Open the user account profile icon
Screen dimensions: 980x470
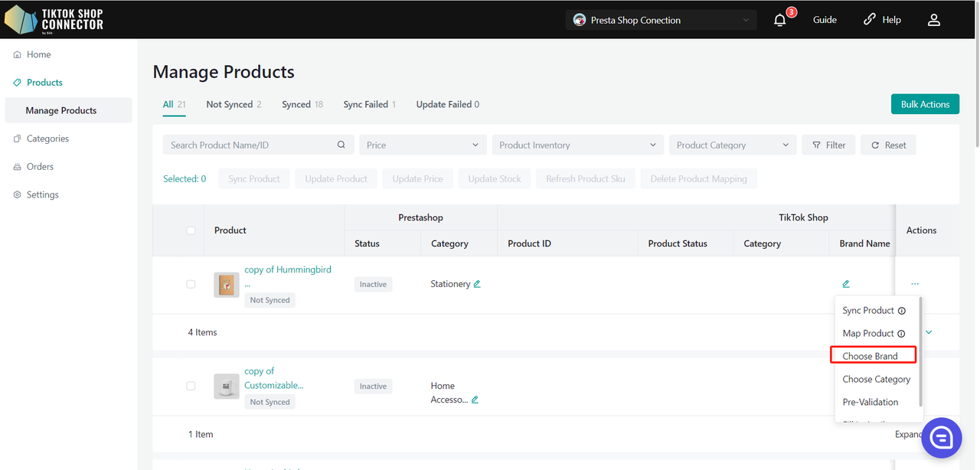[x=934, y=20]
